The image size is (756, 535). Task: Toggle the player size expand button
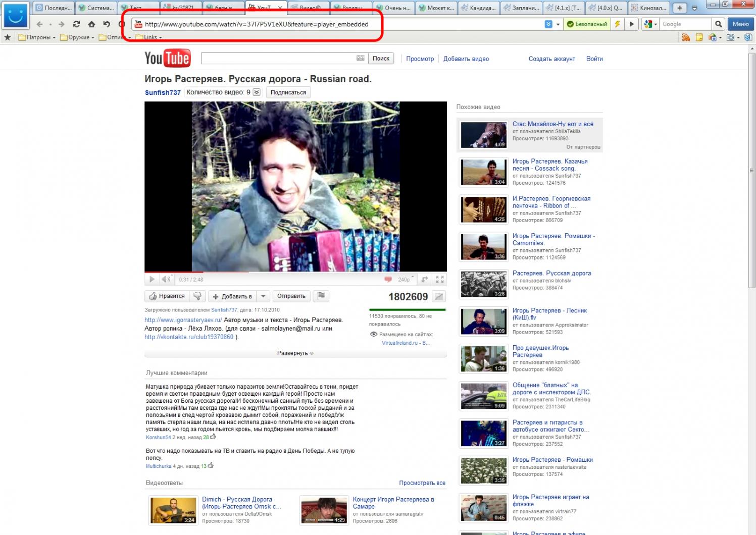click(x=425, y=279)
